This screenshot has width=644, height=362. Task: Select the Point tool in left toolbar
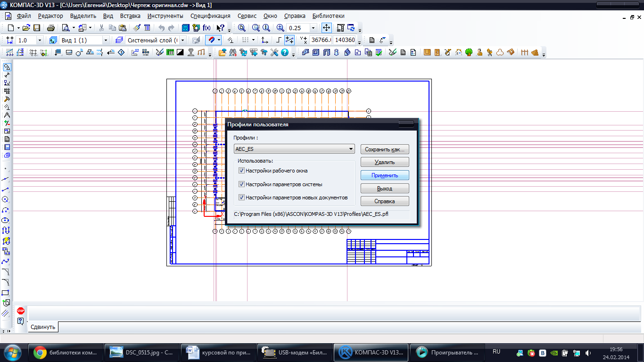click(6, 168)
